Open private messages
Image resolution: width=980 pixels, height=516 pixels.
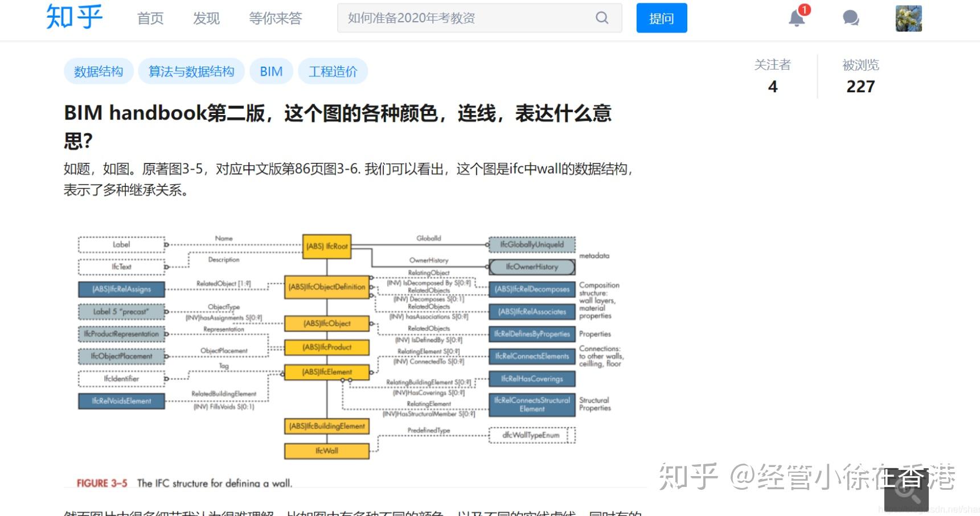coord(850,18)
